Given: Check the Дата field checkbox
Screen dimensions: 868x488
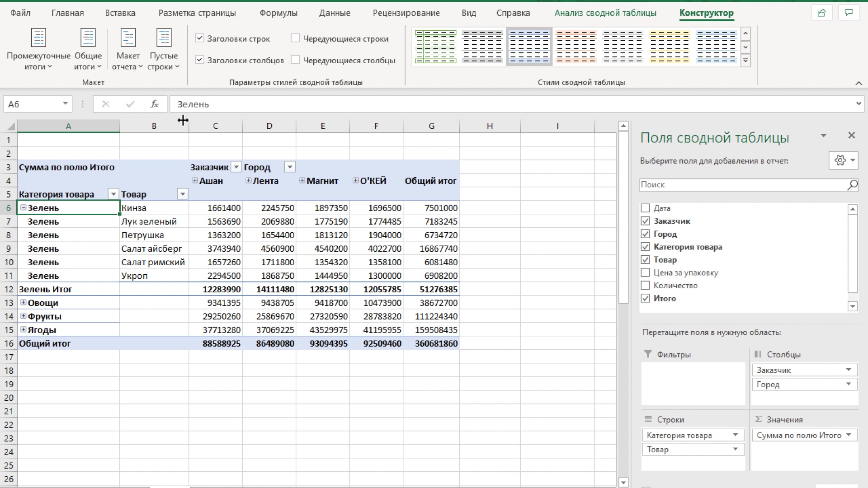Looking at the screenshot, I should point(645,208).
